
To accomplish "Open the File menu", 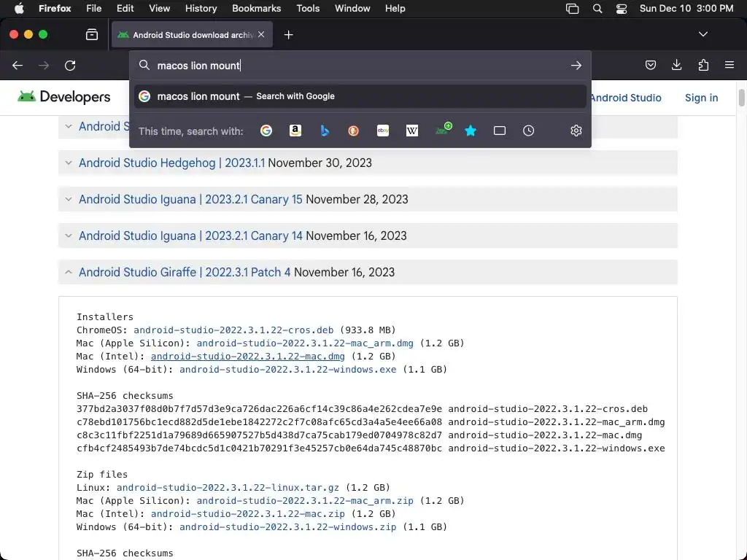I will [x=94, y=9].
